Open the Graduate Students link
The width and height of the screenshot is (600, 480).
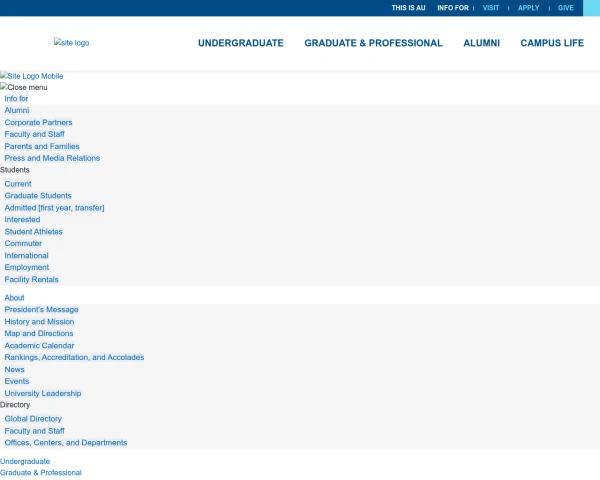[x=38, y=196]
